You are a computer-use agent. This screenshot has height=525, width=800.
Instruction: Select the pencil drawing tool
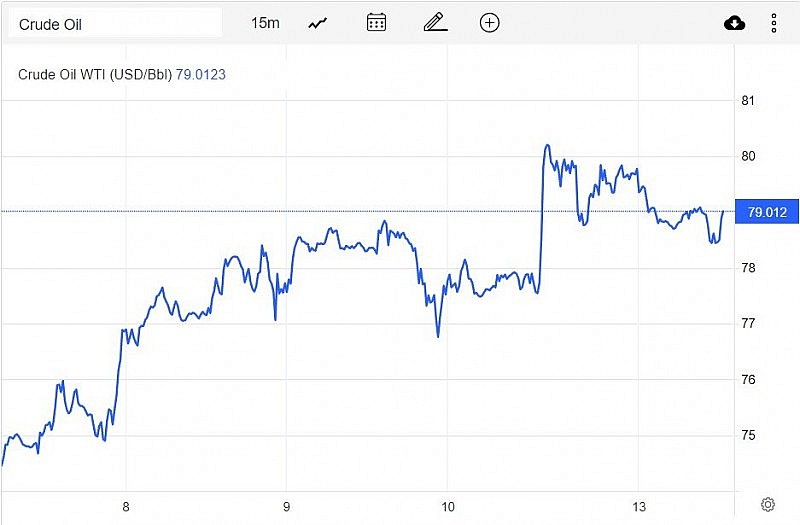pyautogui.click(x=433, y=23)
